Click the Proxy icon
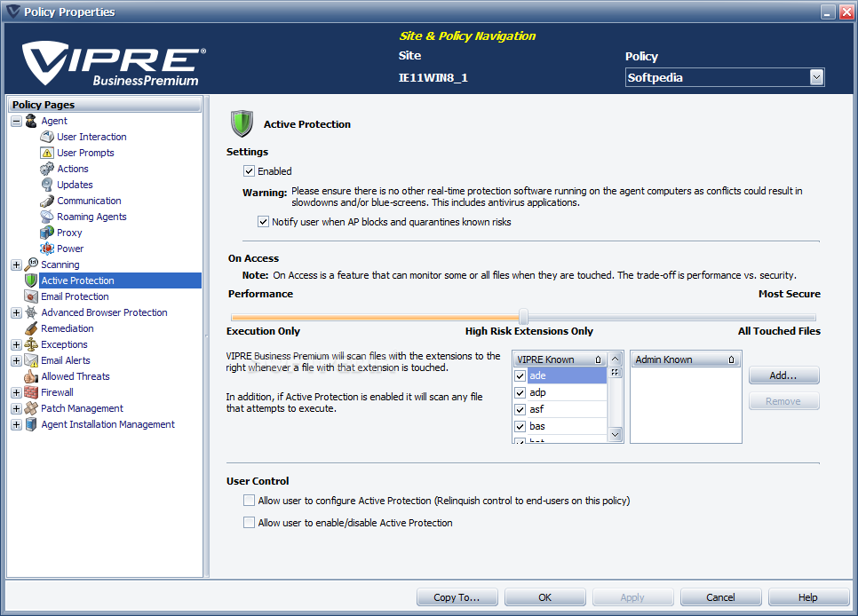 pyautogui.click(x=47, y=233)
